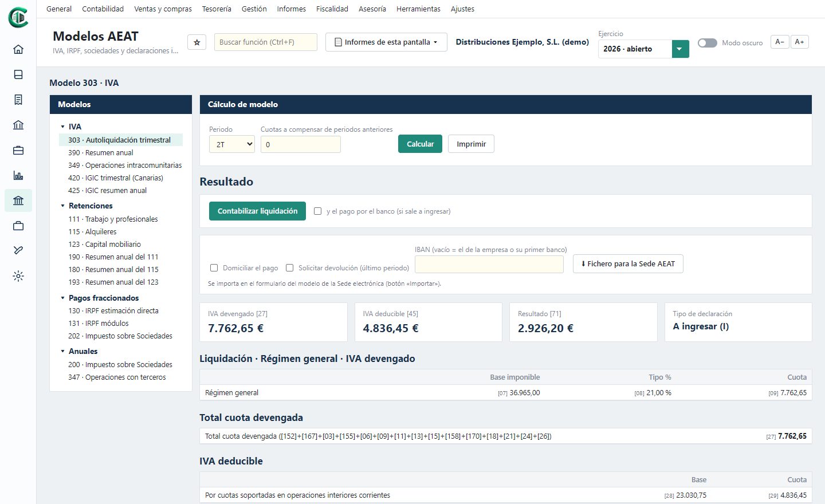Click the sun-shaped settings icon in sidebar
Image resolution: width=825 pixels, height=504 pixels.
click(x=18, y=276)
